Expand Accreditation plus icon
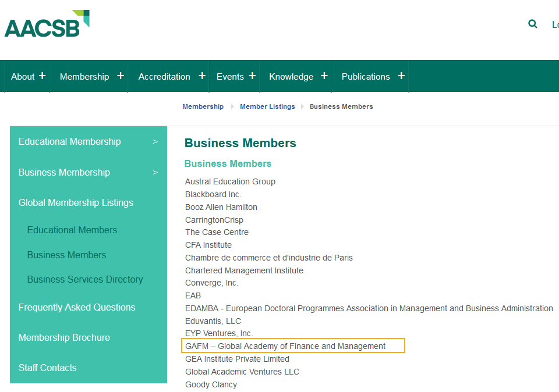559x392 pixels. point(202,76)
